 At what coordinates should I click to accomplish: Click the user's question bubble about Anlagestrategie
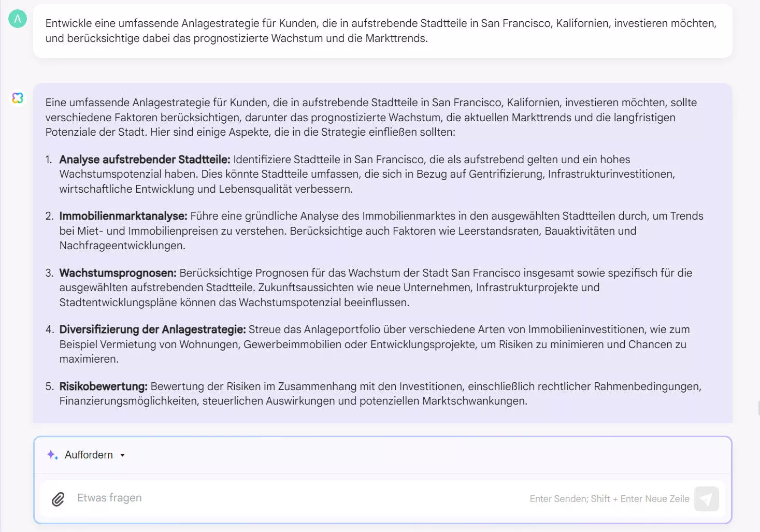(x=381, y=30)
